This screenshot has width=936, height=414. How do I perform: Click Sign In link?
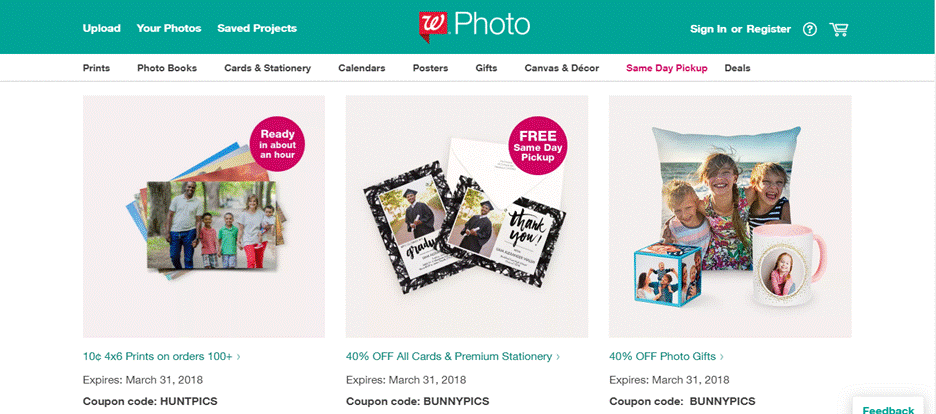coord(708,29)
